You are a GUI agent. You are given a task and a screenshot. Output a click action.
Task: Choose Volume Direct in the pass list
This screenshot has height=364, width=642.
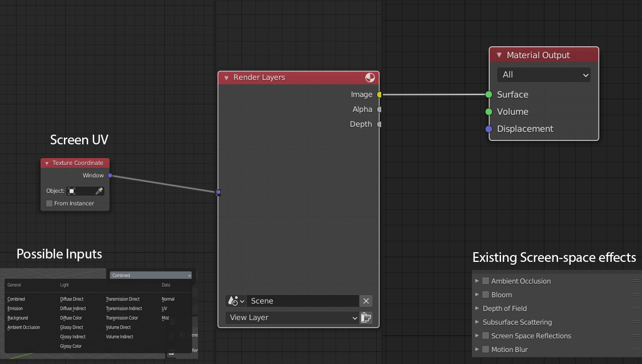point(118,327)
